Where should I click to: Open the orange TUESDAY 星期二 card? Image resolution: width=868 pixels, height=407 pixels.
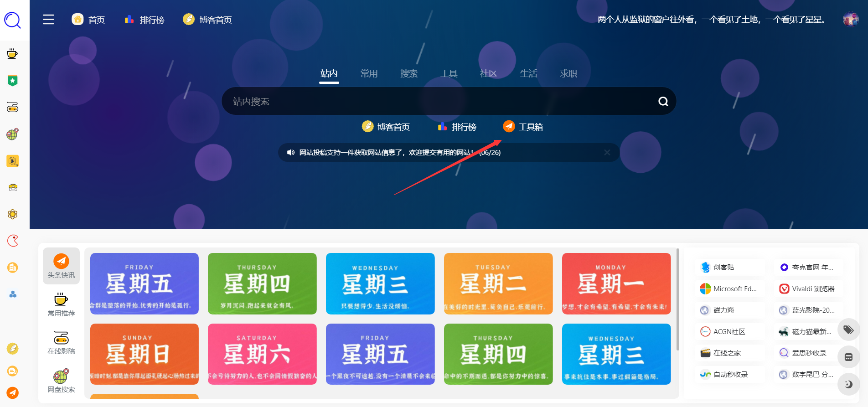(x=498, y=283)
